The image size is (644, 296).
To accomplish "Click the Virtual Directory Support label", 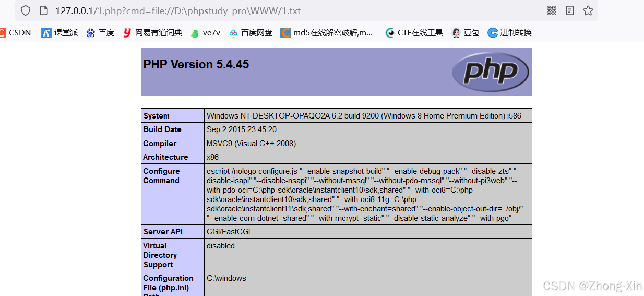I will click(x=160, y=255).
